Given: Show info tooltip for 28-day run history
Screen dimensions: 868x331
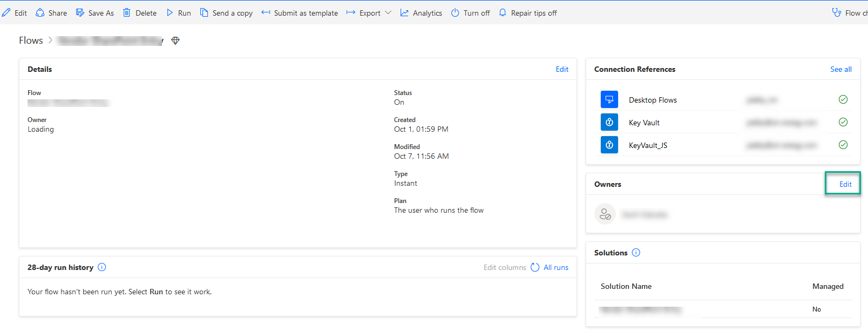Looking at the screenshot, I should click(x=102, y=267).
